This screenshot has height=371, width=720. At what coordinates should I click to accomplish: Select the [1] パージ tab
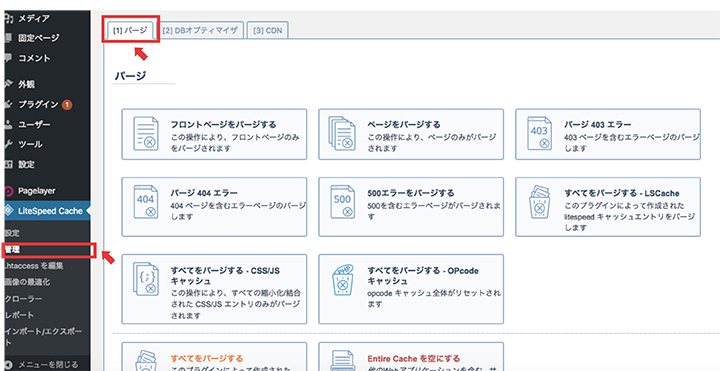pos(130,31)
